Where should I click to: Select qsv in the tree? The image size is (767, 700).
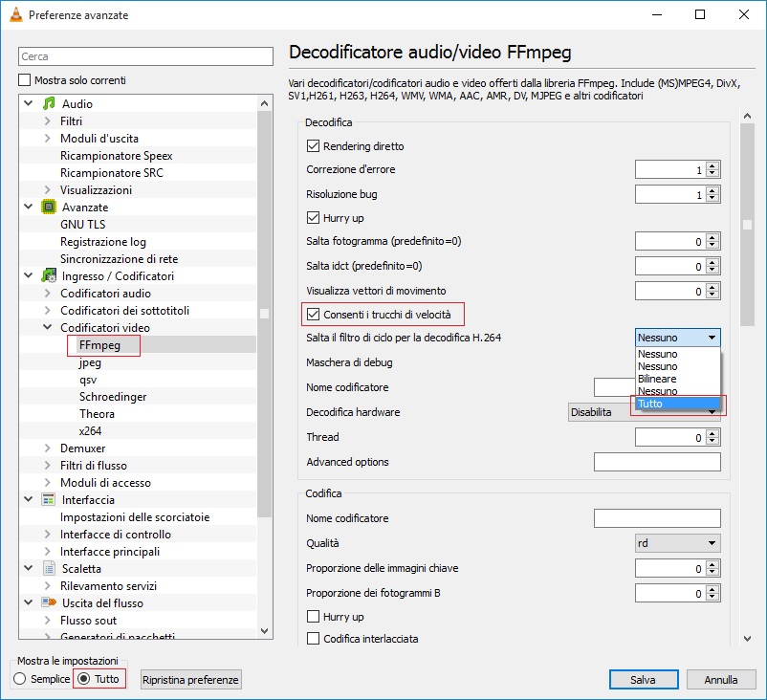88,380
